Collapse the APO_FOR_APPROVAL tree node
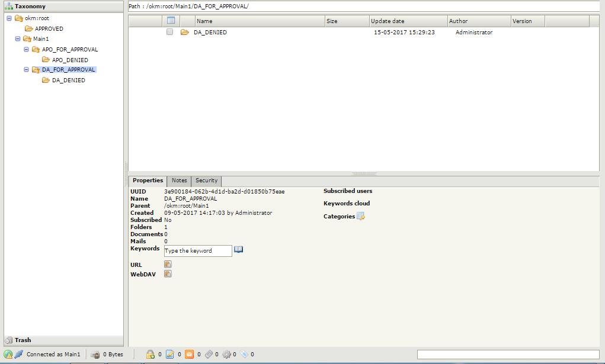This screenshot has width=605, height=364. click(27, 50)
